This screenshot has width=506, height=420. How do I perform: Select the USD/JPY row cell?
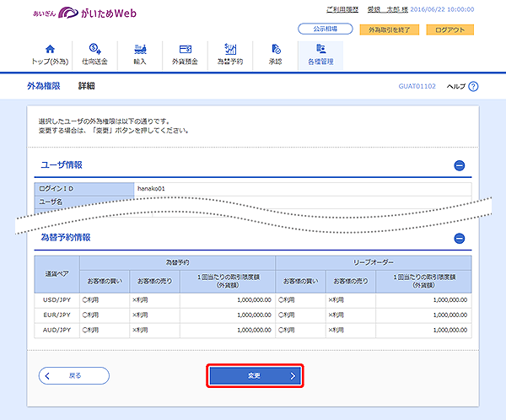57,300
